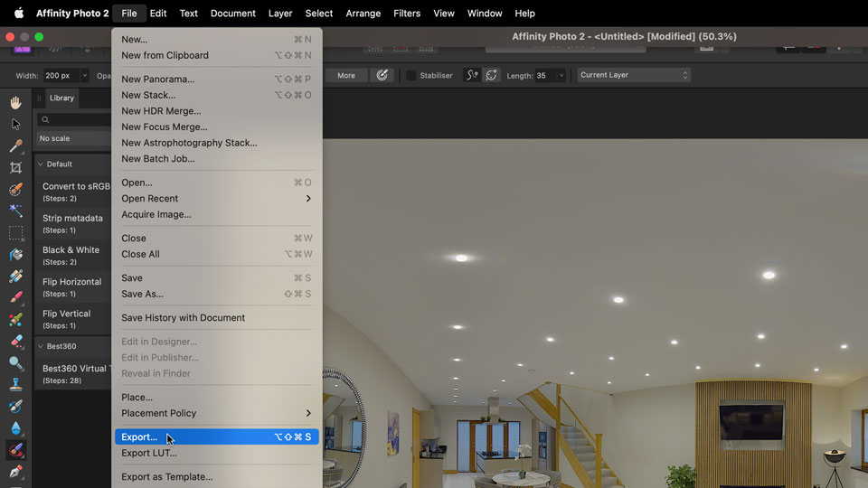Click the Width input field
This screenshot has height=488, width=868.
pos(61,75)
